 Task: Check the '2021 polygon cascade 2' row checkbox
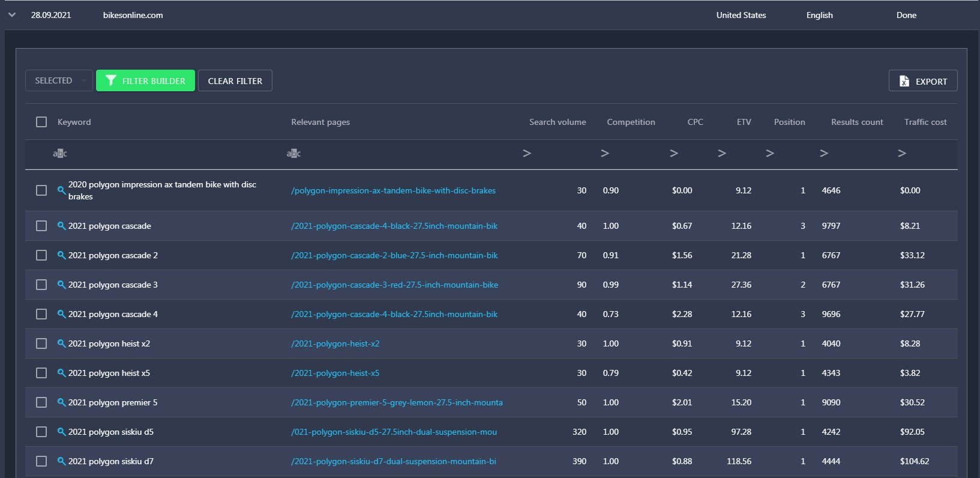click(41, 255)
